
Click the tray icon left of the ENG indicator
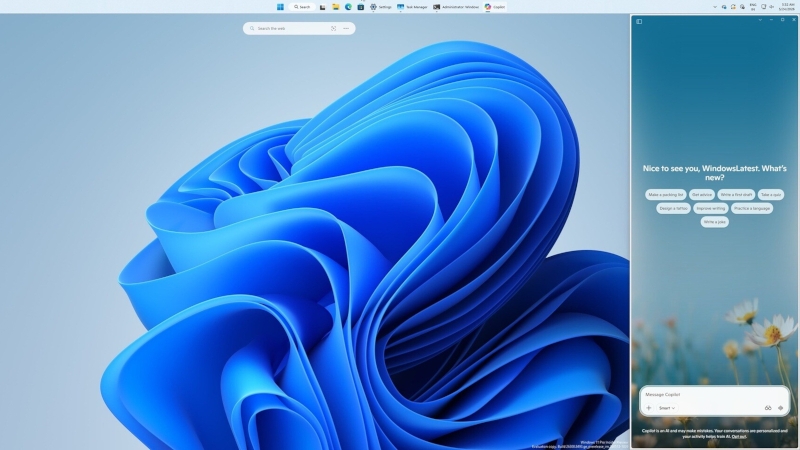click(742, 7)
